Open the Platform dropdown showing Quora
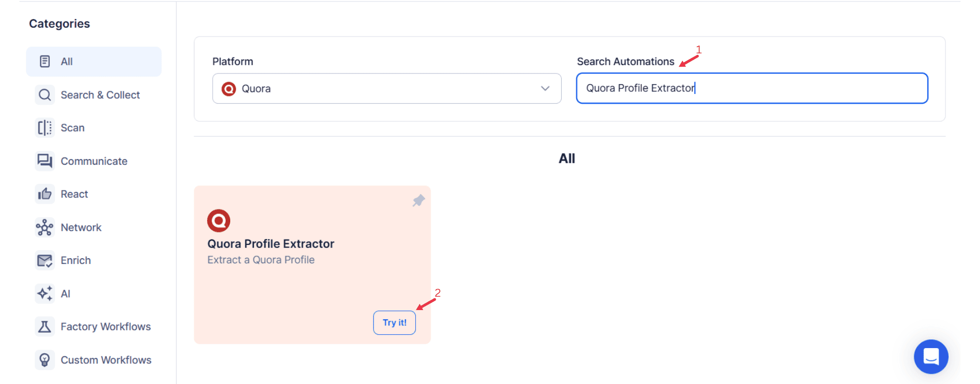 click(386, 88)
